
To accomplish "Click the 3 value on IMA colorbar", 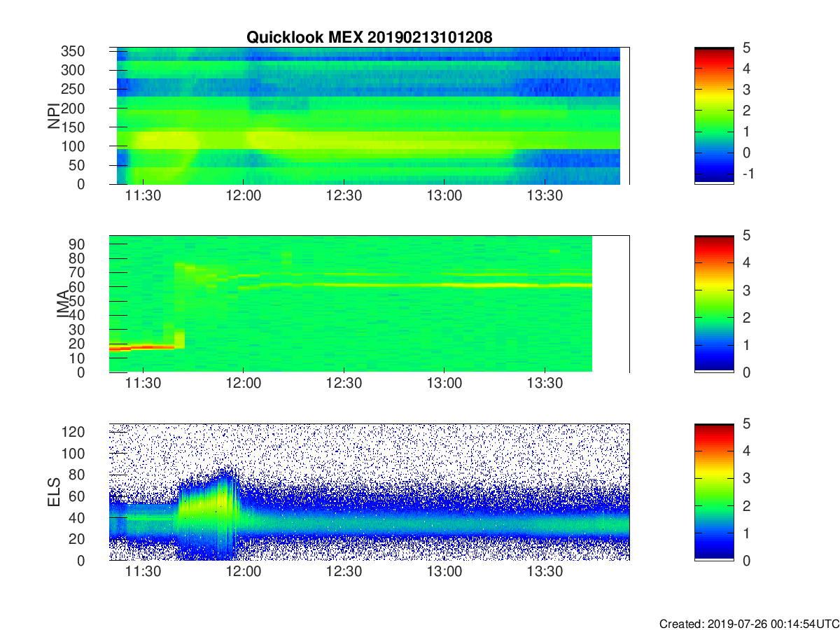I will coord(747,290).
